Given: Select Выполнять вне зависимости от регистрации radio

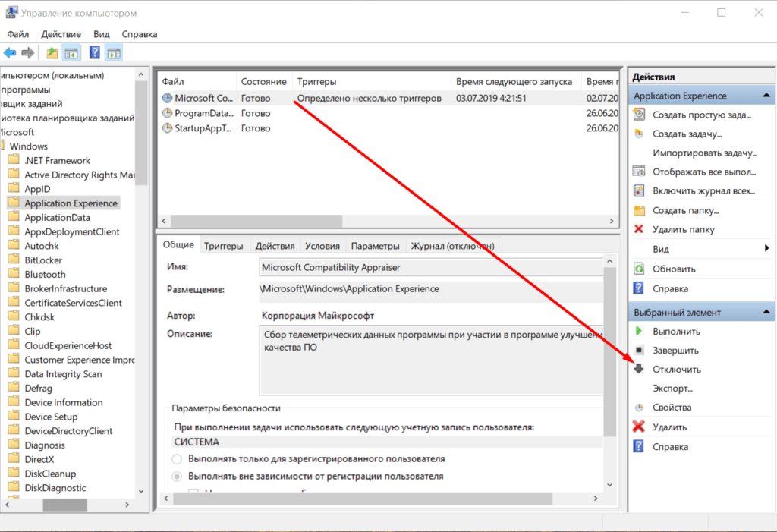Looking at the screenshot, I should [x=177, y=476].
